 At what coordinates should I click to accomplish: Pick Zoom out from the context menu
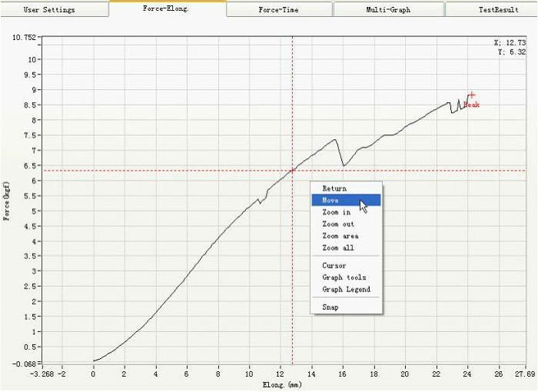coord(338,224)
